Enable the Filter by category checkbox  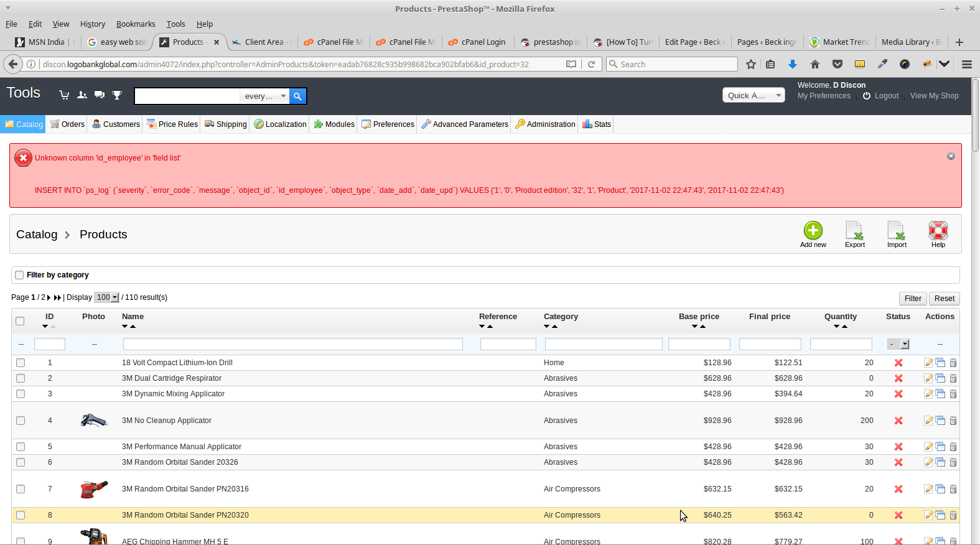(19, 275)
